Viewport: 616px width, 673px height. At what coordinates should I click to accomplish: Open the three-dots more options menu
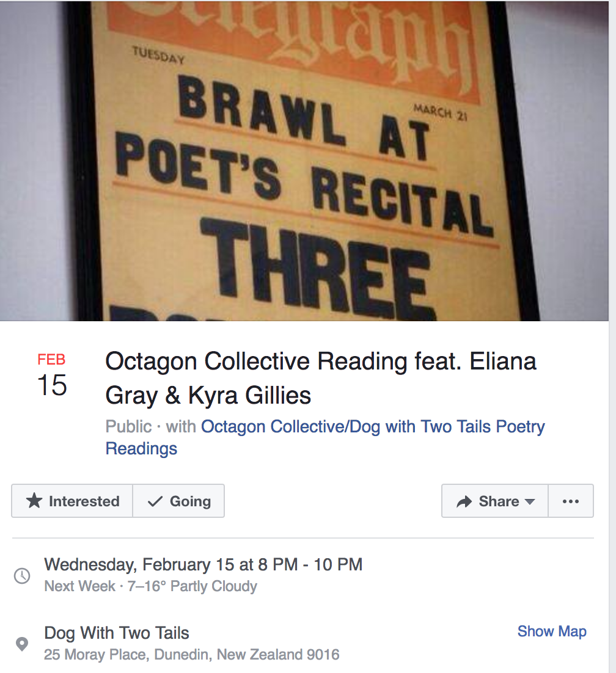tap(570, 501)
